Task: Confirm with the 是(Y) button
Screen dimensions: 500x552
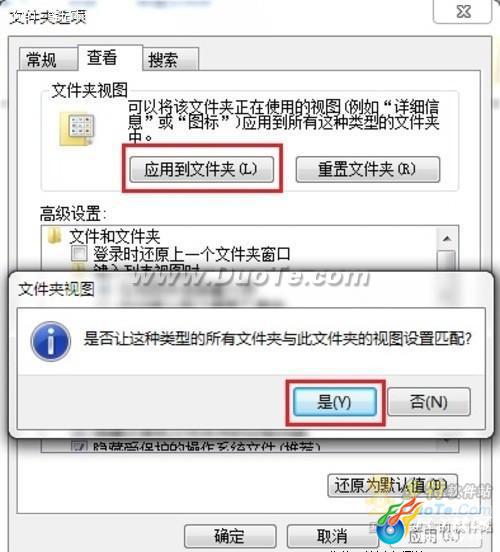Action: pyautogui.click(x=335, y=402)
